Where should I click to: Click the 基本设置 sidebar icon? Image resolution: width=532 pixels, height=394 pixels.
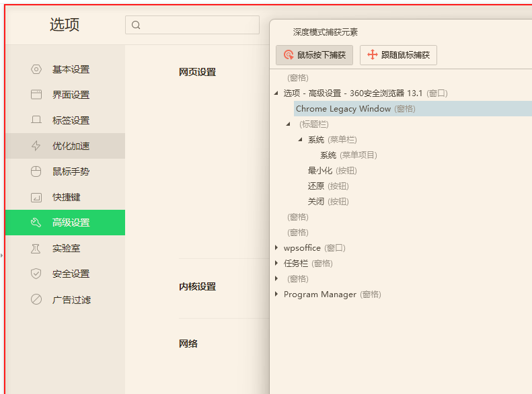[x=36, y=69]
